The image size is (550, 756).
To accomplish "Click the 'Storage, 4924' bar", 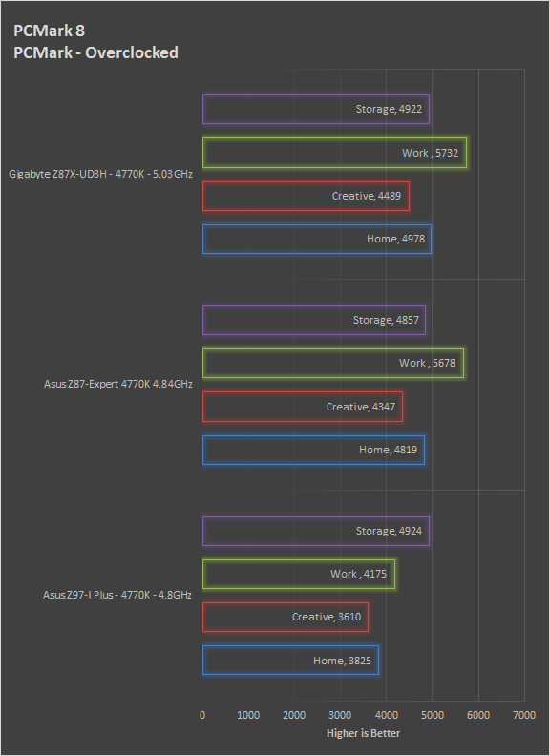I will pos(316,531).
